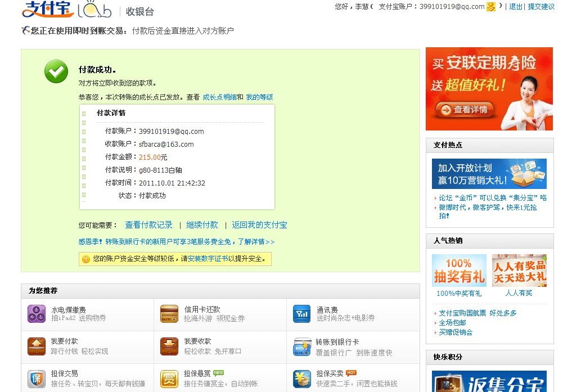Click the HOT badge next to 担保买卖
The height and width of the screenshot is (392, 563).
tap(351, 373)
